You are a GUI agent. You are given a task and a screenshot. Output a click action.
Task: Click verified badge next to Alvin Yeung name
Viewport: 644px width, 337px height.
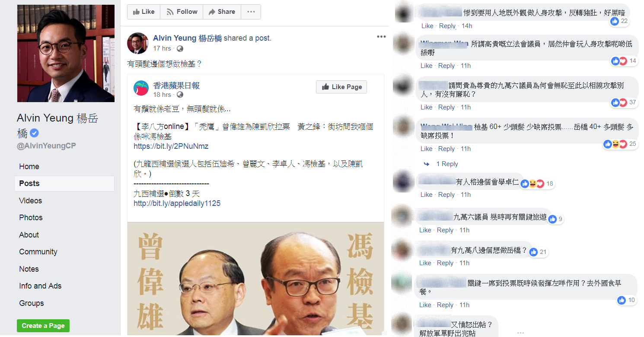pos(34,132)
